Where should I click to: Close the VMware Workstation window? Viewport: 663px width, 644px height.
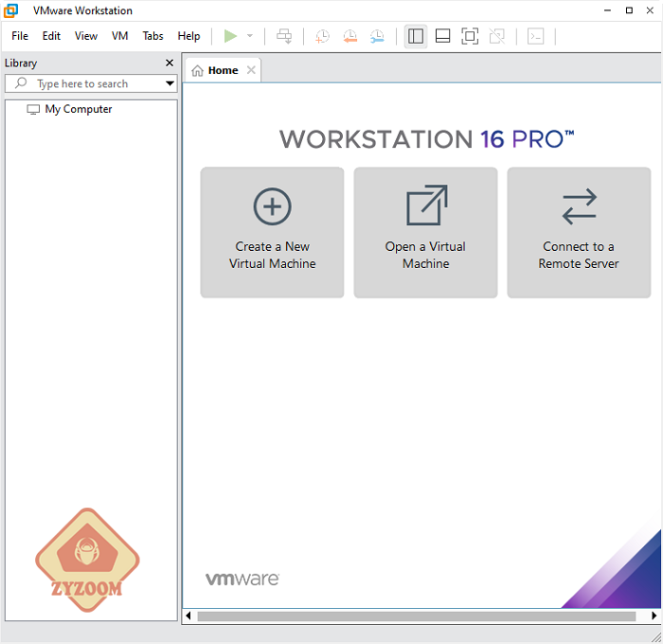[x=650, y=10]
